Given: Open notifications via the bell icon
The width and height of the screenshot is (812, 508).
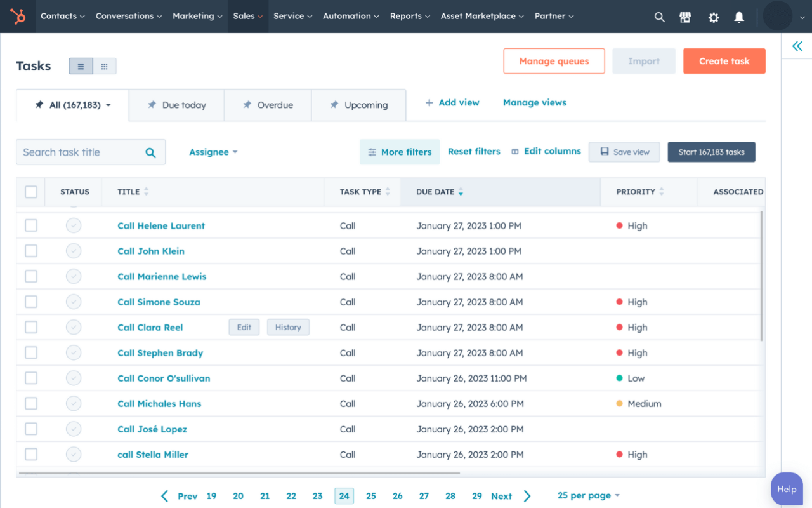Looking at the screenshot, I should (738, 17).
